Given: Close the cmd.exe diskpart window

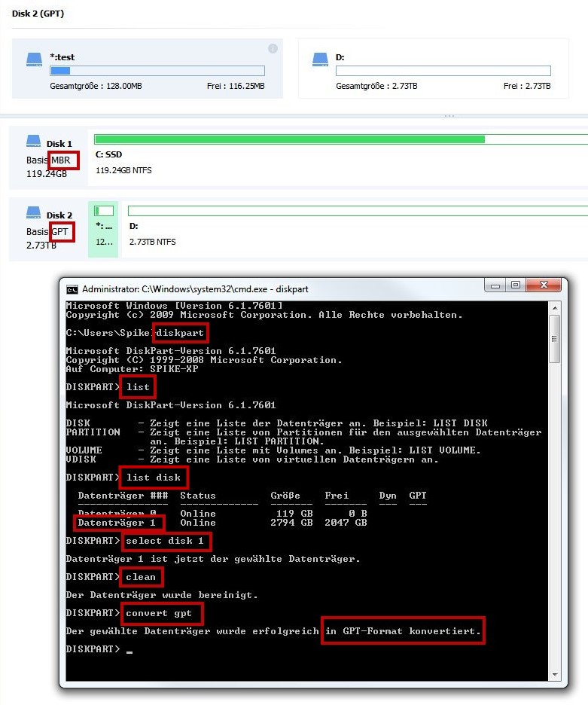Looking at the screenshot, I should 544,285.
